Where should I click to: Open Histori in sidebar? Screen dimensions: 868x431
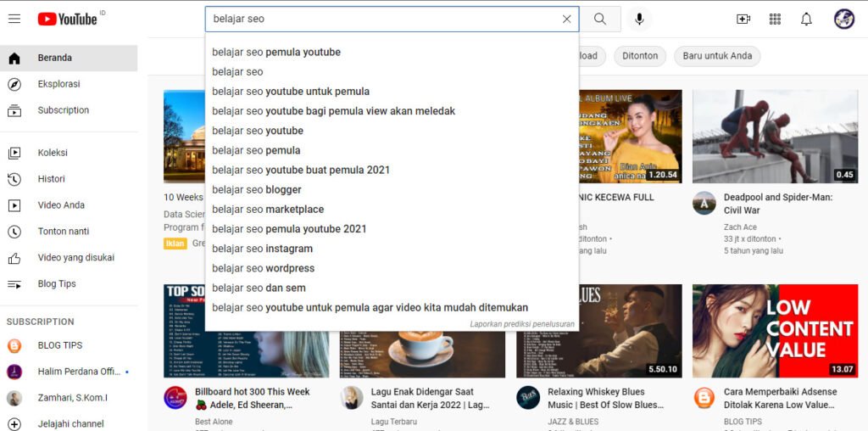coord(69,179)
